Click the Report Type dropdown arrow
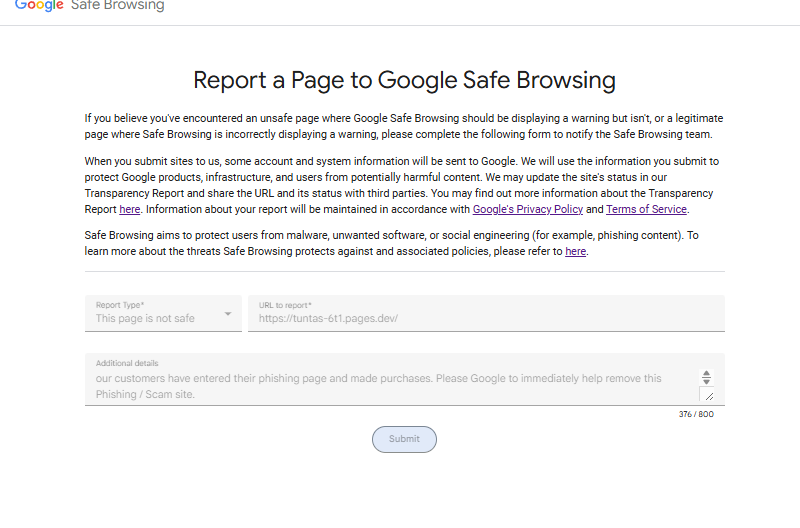Viewport: 800px width, 528px height. 228,314
